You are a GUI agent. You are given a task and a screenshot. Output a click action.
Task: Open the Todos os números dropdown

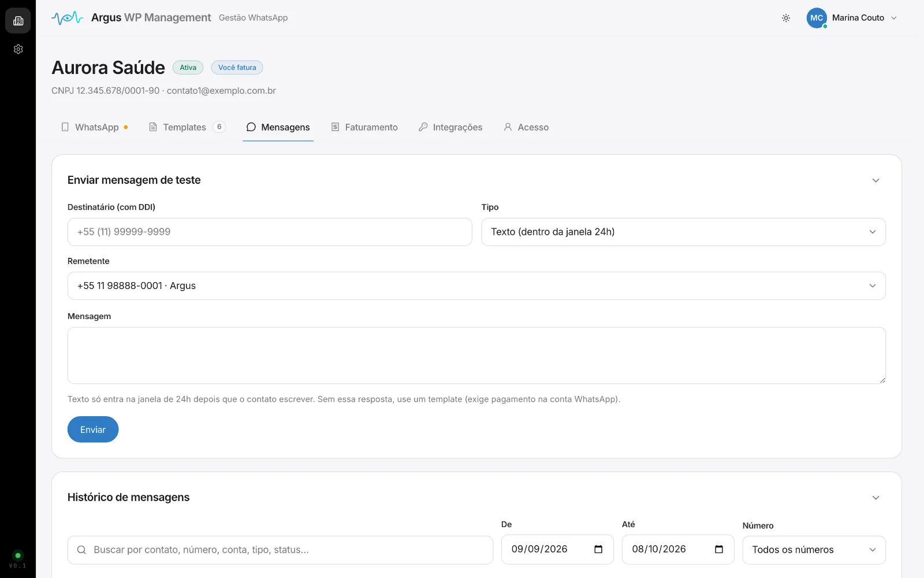pyautogui.click(x=814, y=550)
